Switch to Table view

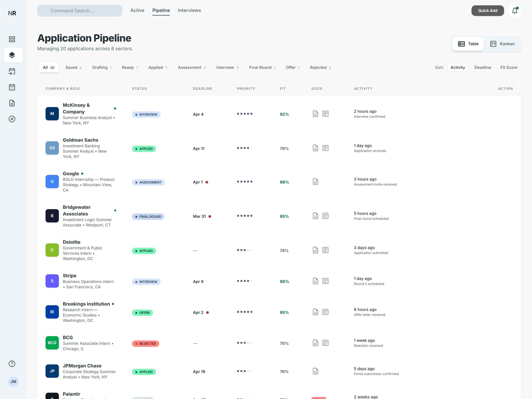[x=468, y=44]
